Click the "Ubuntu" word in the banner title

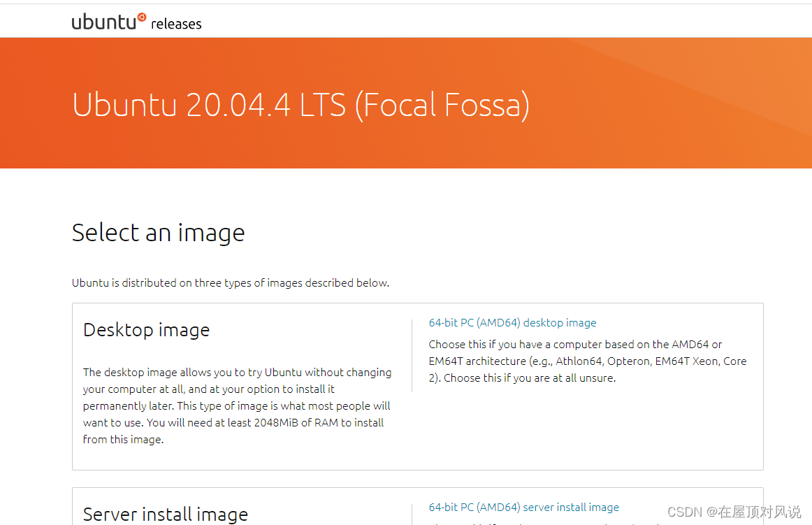pyautogui.click(x=124, y=105)
